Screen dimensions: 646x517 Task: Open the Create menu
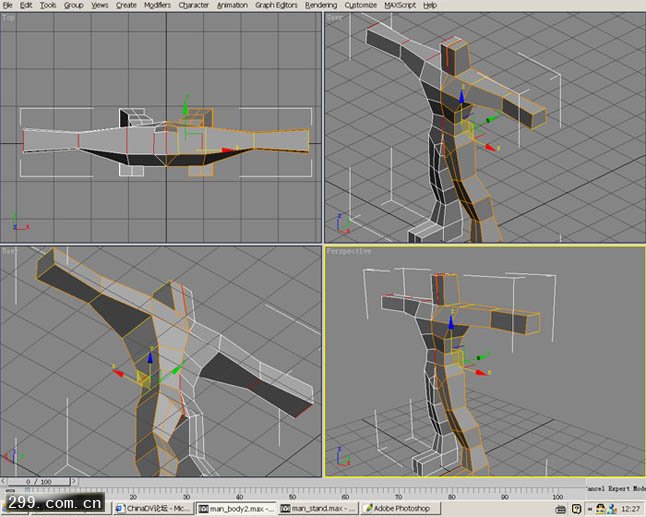(x=126, y=5)
